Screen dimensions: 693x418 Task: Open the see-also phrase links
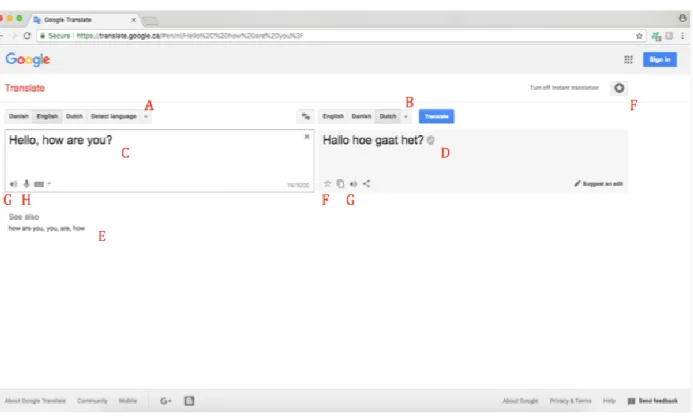tap(47, 228)
